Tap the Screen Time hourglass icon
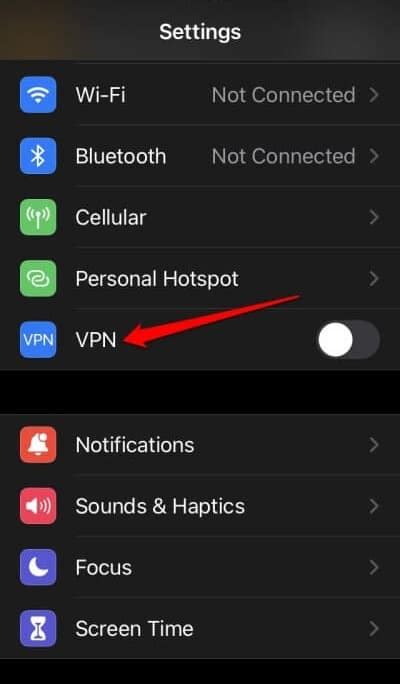Image resolution: width=400 pixels, height=684 pixels. click(x=38, y=629)
